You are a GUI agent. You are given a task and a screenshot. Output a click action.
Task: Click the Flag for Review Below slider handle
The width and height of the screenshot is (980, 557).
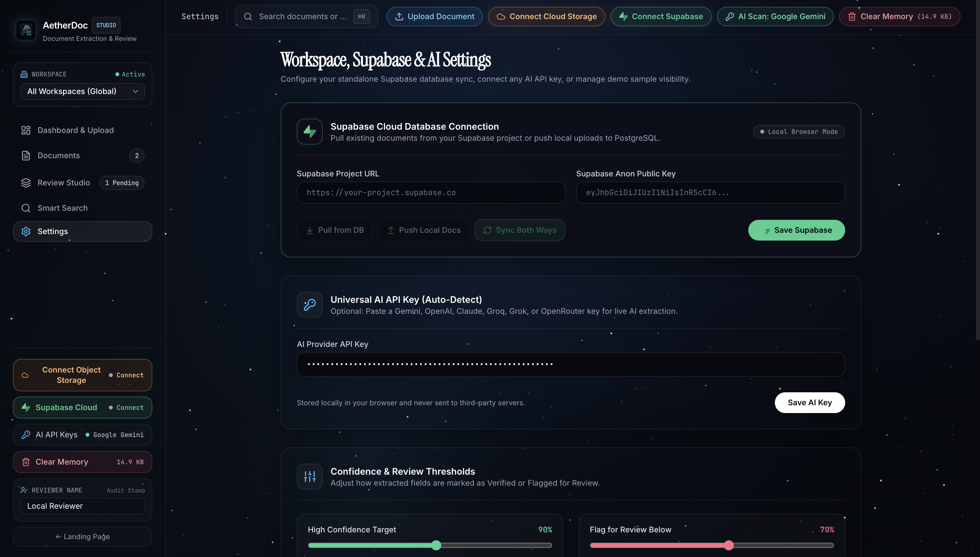tap(729, 546)
